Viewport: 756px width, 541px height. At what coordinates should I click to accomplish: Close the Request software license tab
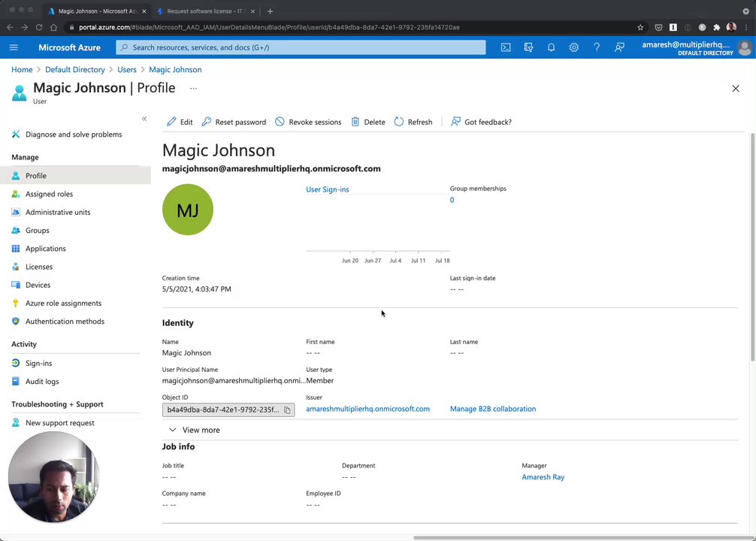pos(253,11)
